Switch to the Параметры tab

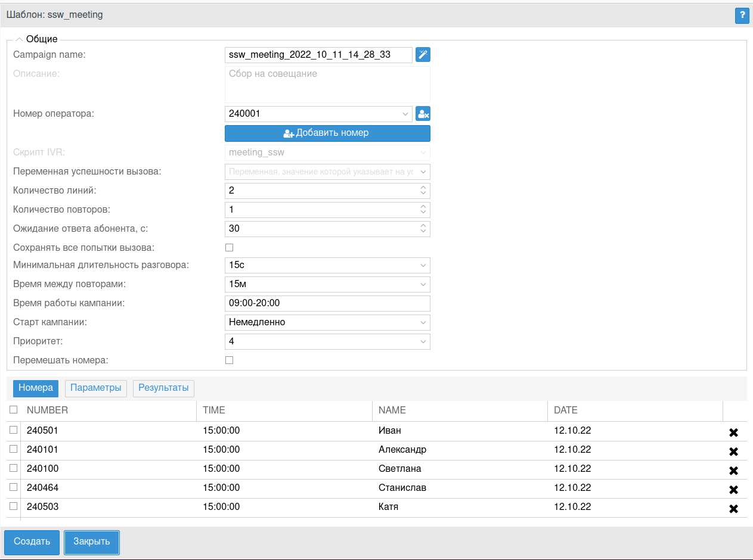click(x=95, y=388)
